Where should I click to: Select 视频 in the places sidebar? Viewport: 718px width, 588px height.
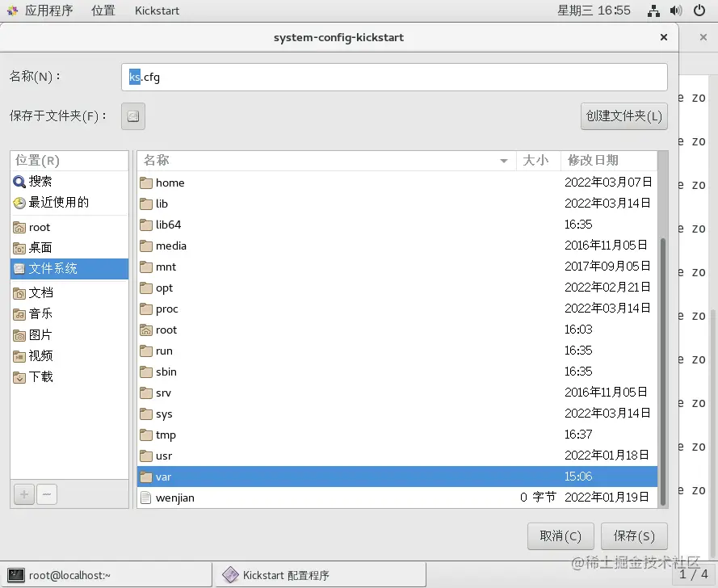[69, 356]
